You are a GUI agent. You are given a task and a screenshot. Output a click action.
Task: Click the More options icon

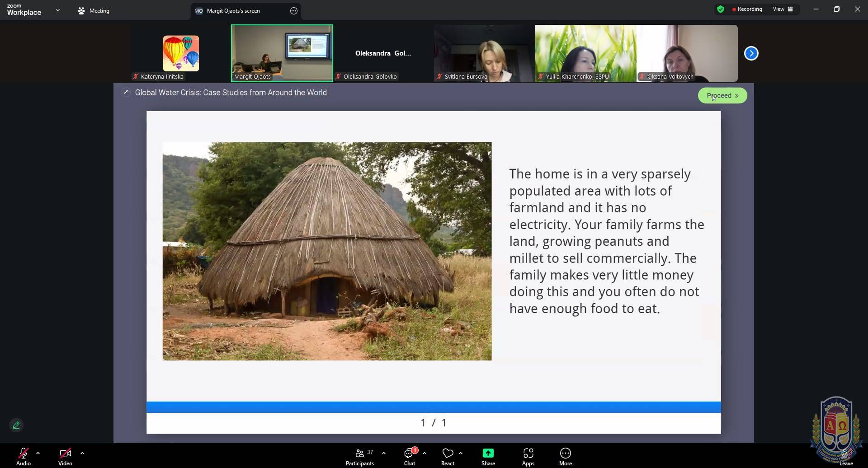click(565, 454)
